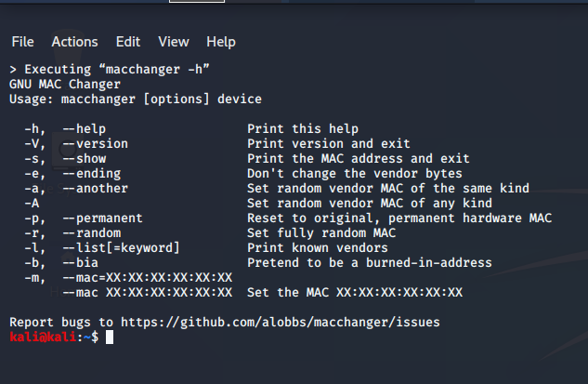Click the --show option text
588x384 pixels.
tap(85, 158)
